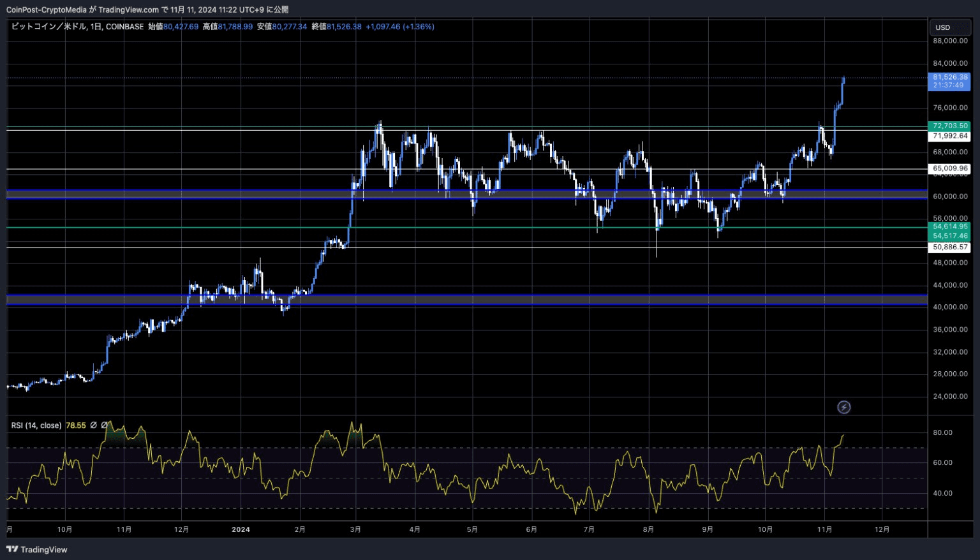Click the 8月 label on time axis

[648, 529]
